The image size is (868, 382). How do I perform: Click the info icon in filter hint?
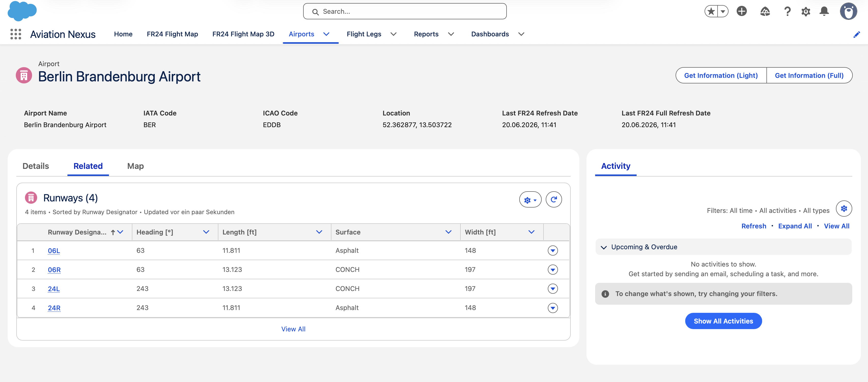coord(605,294)
